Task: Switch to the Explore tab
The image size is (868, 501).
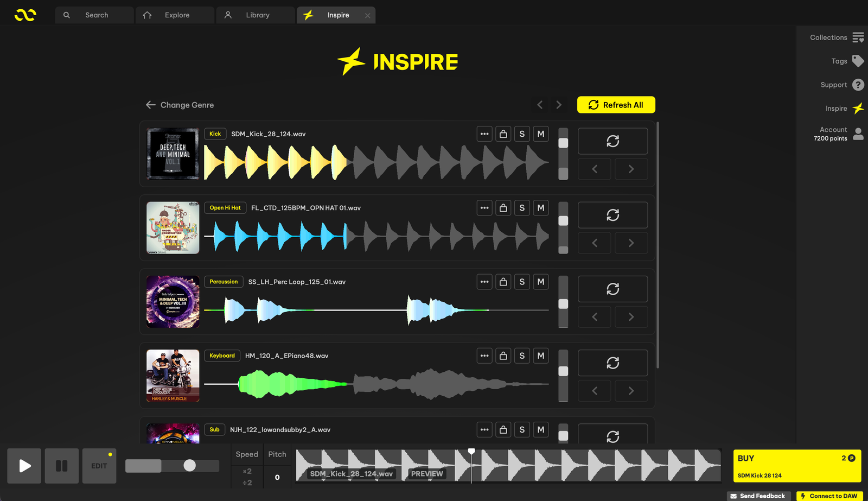Action: 175,15
